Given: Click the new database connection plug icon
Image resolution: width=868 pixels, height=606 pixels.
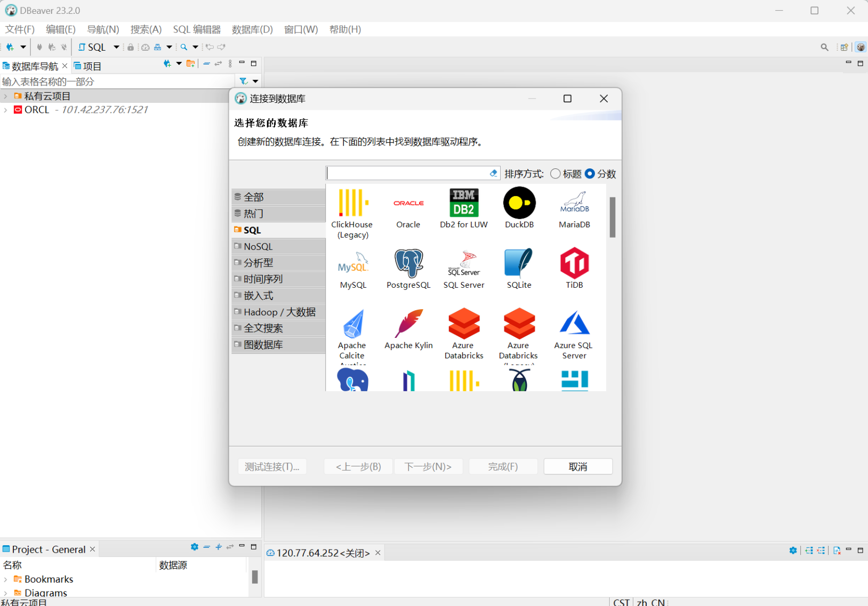Looking at the screenshot, I should point(10,47).
